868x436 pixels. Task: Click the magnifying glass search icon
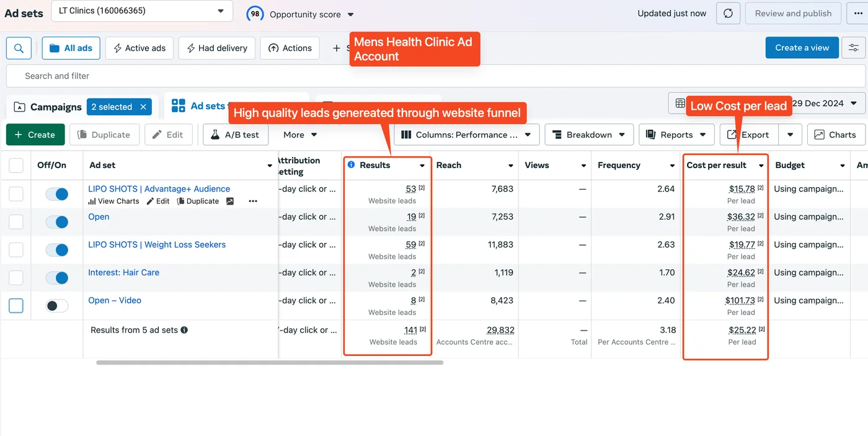pos(19,48)
